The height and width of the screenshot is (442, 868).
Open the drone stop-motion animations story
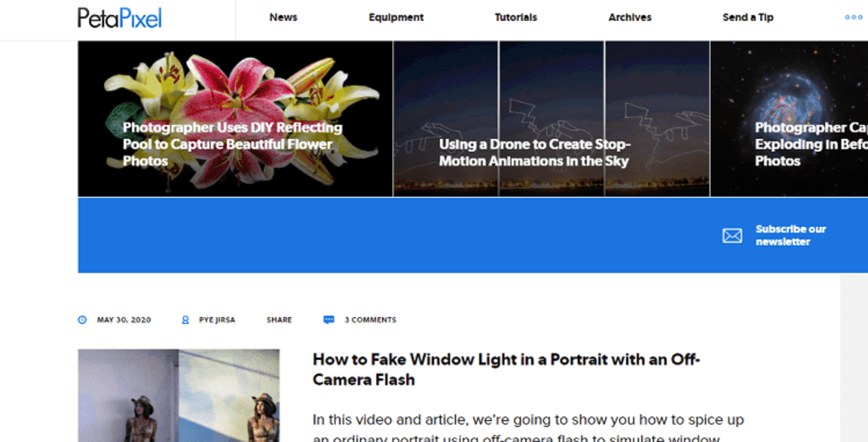[534, 153]
